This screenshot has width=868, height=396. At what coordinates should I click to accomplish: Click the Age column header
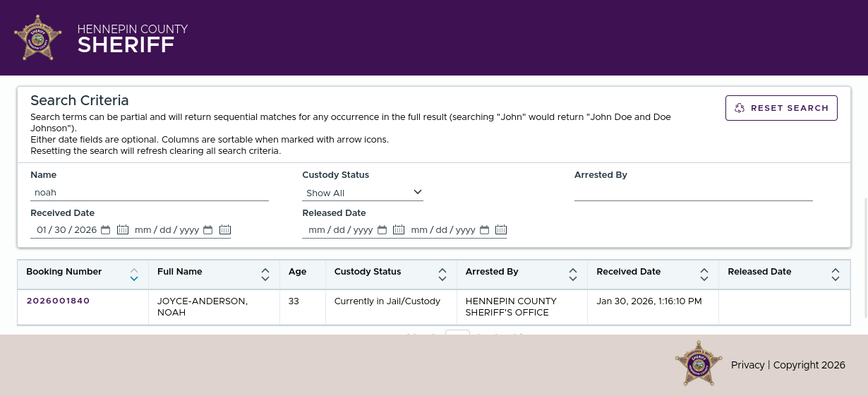(x=297, y=272)
